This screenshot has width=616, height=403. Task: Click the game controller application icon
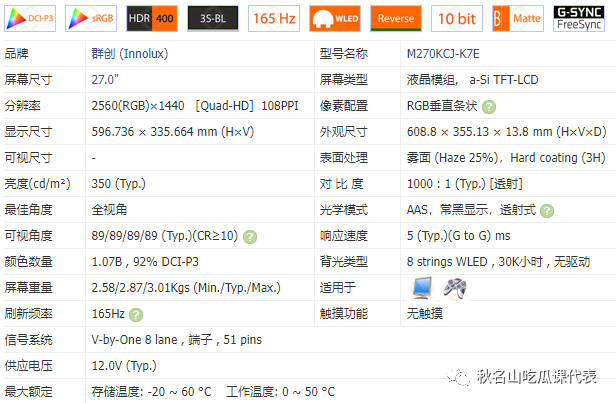[x=455, y=288]
